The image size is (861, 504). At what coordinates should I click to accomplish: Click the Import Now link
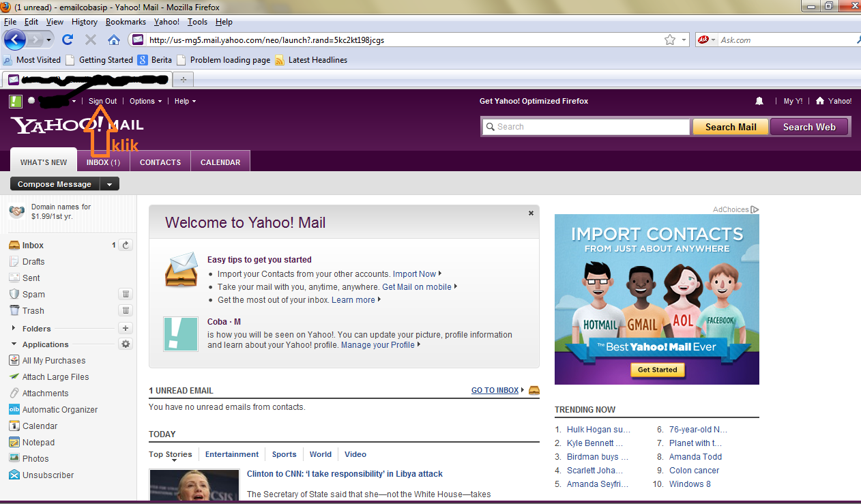pos(414,274)
